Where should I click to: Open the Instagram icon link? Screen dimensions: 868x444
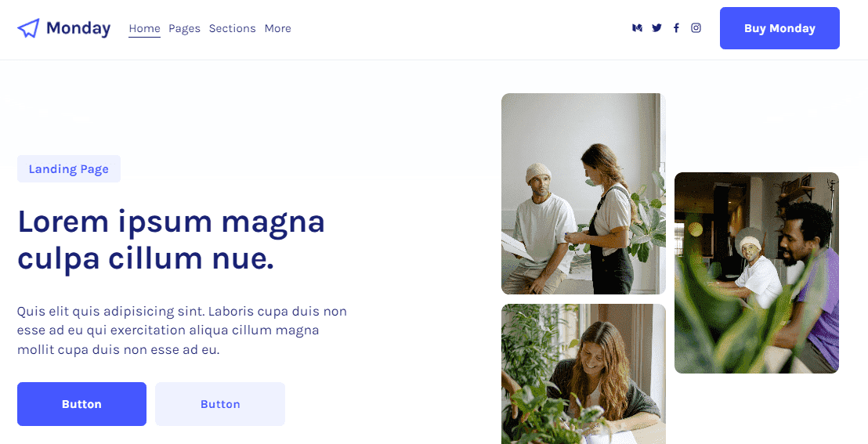(696, 27)
